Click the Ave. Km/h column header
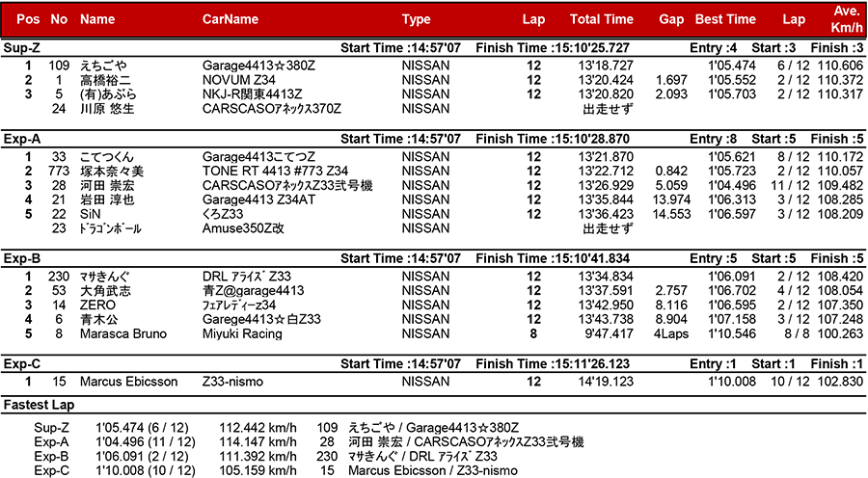 coord(847,19)
